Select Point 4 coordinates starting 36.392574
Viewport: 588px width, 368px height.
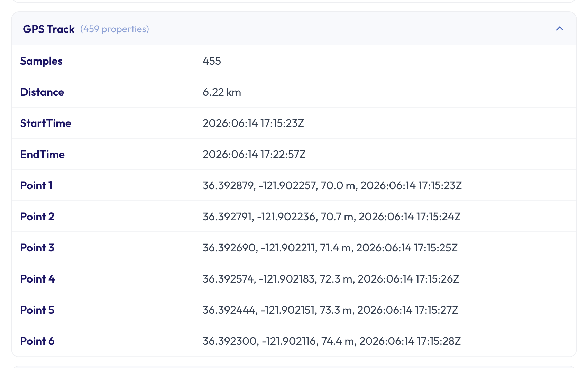pyautogui.click(x=331, y=279)
